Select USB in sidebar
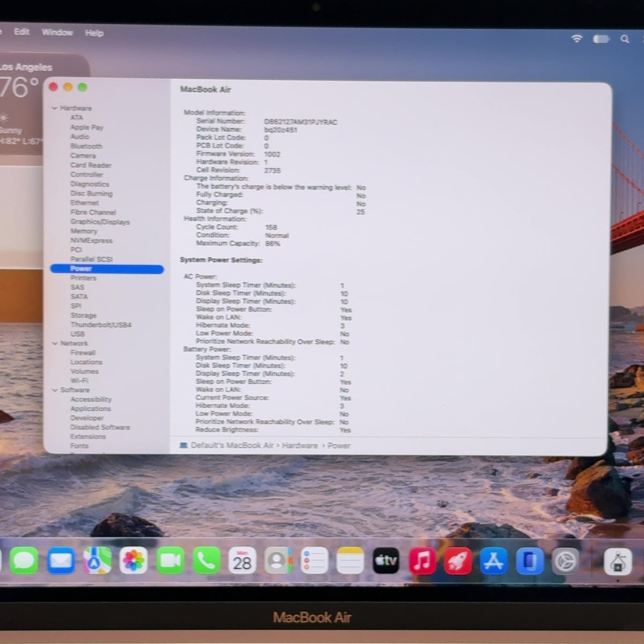This screenshot has height=644, width=644. click(x=77, y=334)
